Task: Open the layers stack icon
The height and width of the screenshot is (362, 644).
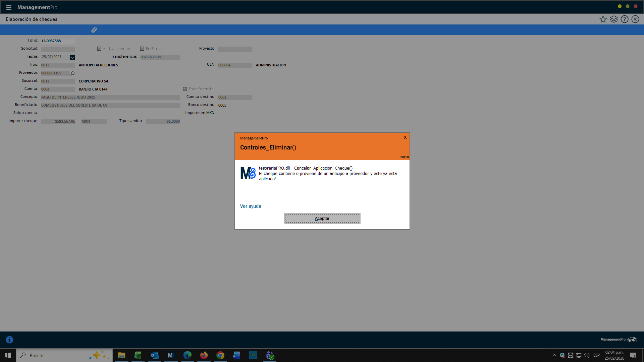Action: pyautogui.click(x=614, y=19)
